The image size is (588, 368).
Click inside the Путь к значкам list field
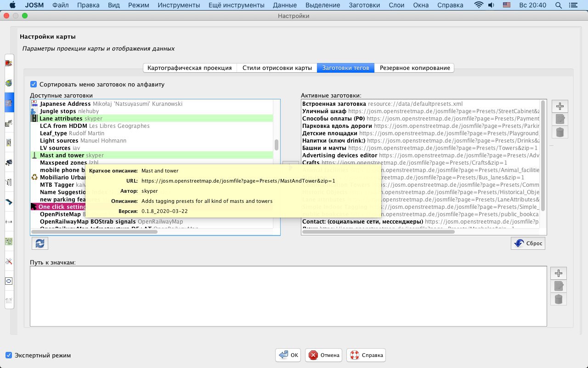(x=288, y=296)
